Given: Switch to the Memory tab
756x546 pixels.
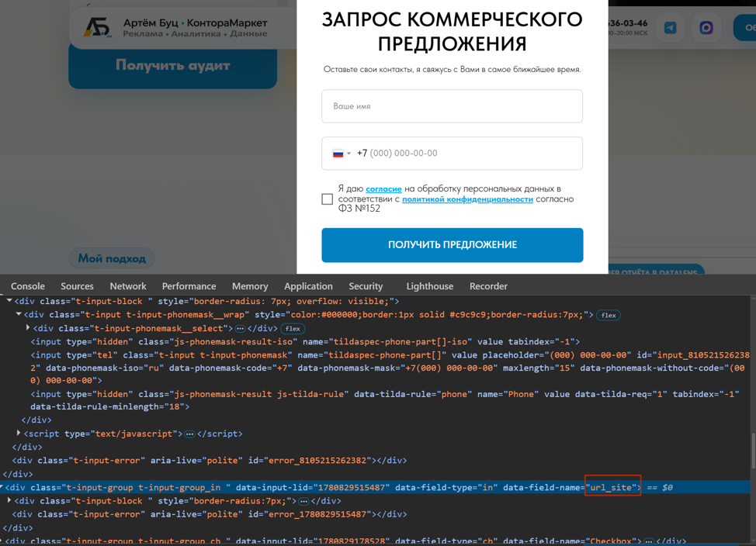Looking at the screenshot, I should click(x=250, y=285).
